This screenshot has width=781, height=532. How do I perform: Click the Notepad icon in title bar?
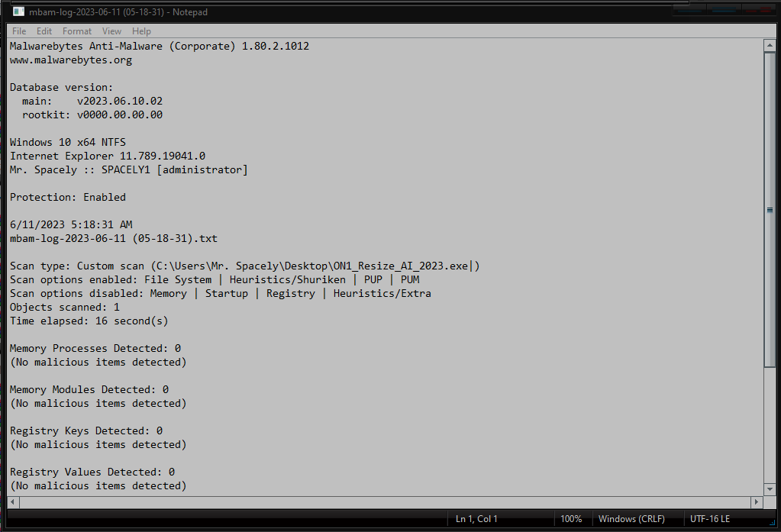tap(18, 11)
